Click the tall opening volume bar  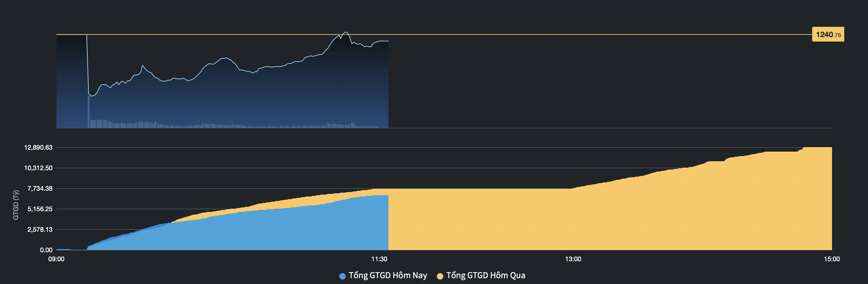89,112
